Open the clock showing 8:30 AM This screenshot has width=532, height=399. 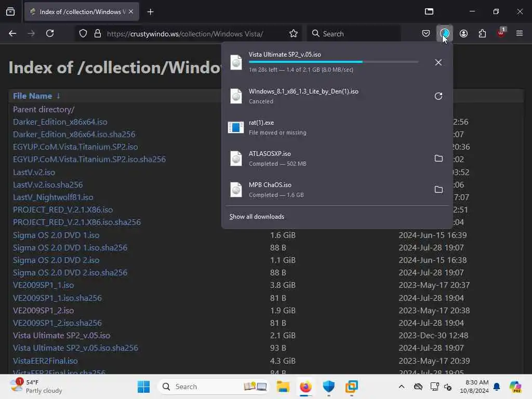point(474,387)
